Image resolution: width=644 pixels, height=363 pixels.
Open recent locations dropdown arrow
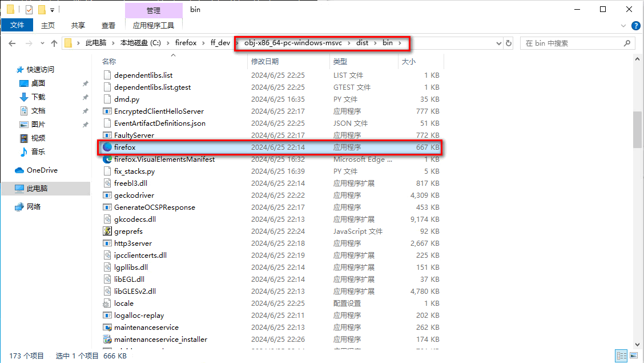pos(42,43)
